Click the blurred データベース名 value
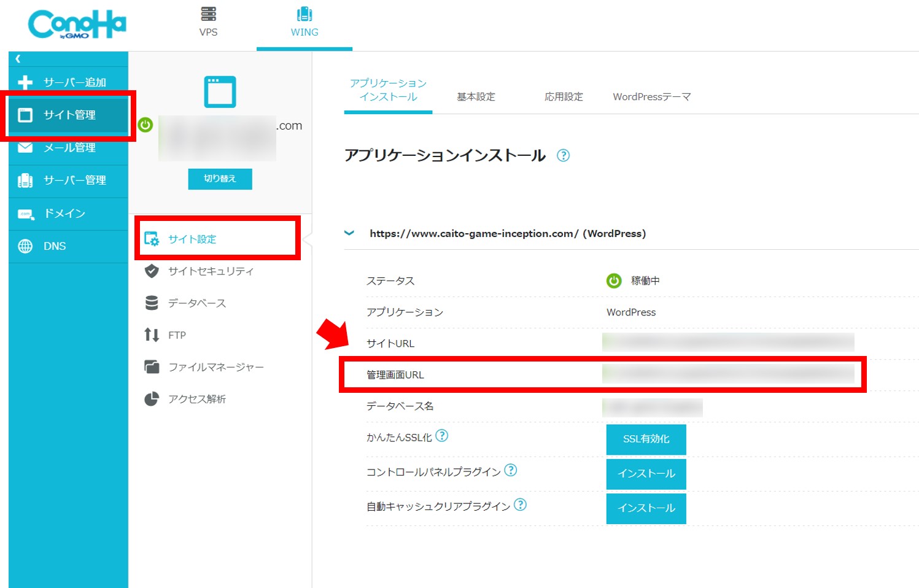 [653, 407]
